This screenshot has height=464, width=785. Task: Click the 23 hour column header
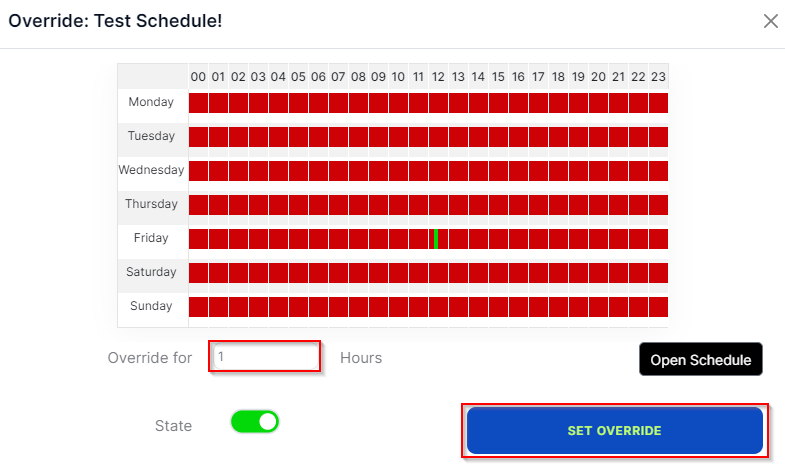(x=658, y=77)
